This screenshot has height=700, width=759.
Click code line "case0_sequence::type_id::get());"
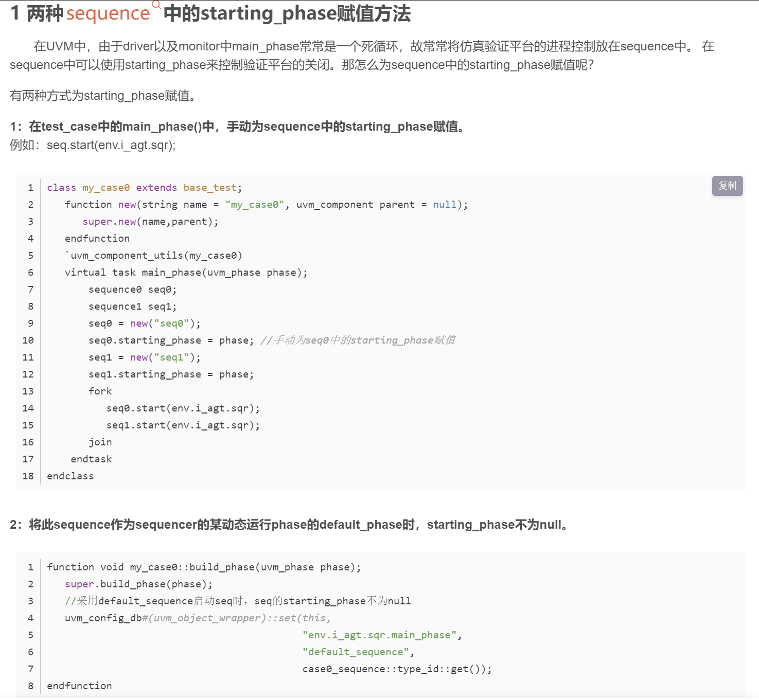[397, 669]
